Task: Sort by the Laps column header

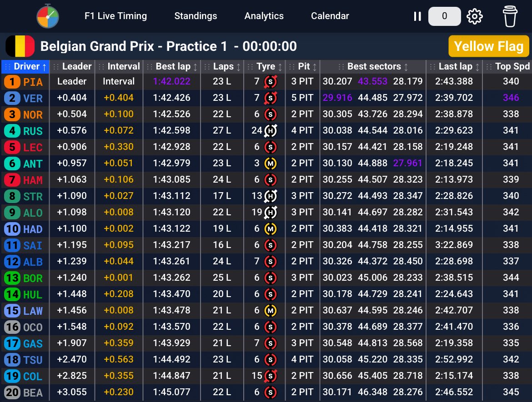Action: (223, 67)
